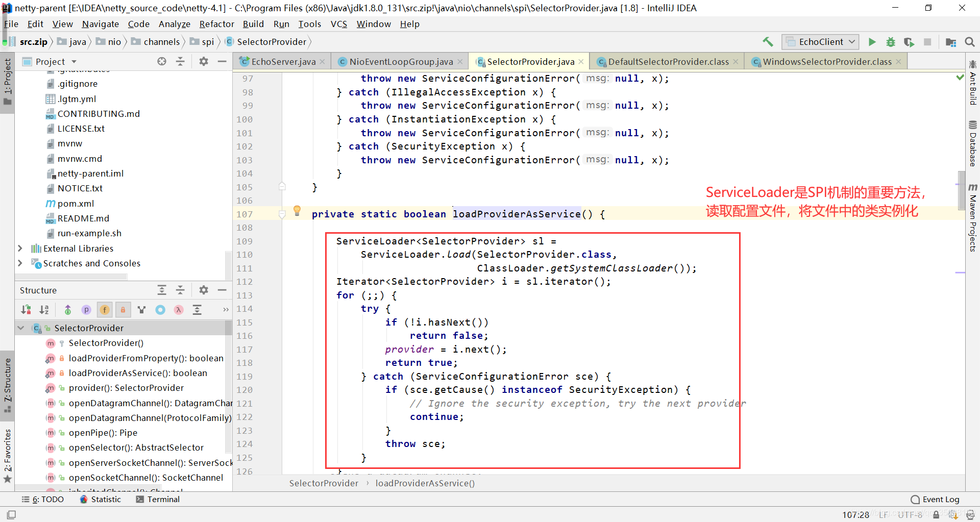Open the Refactor menu

pos(216,24)
